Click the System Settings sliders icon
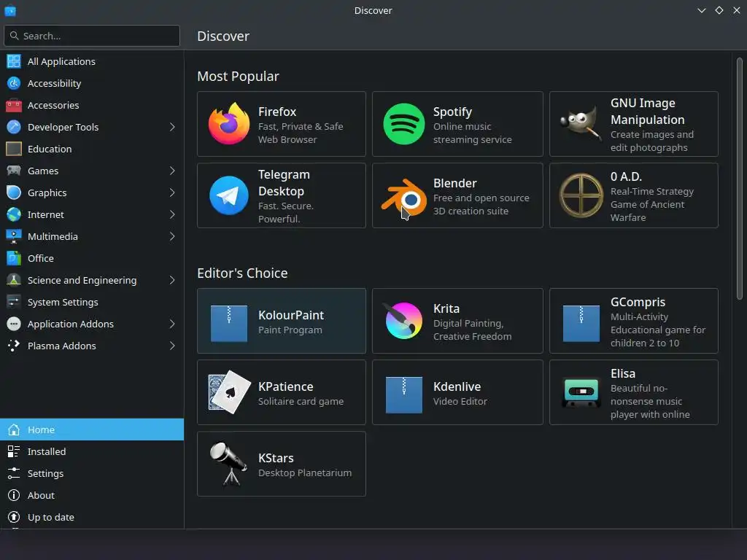Image resolution: width=747 pixels, height=560 pixels. pos(14,302)
